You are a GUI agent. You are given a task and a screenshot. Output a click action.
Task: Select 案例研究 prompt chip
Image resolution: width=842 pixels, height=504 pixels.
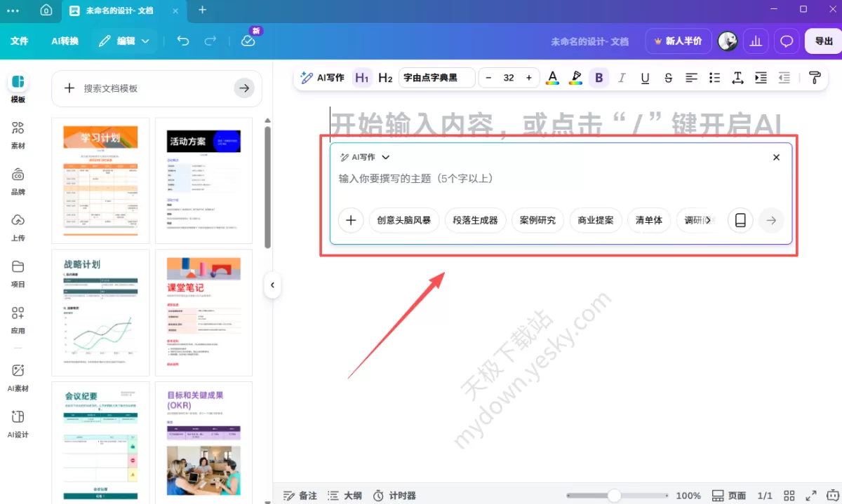point(537,220)
